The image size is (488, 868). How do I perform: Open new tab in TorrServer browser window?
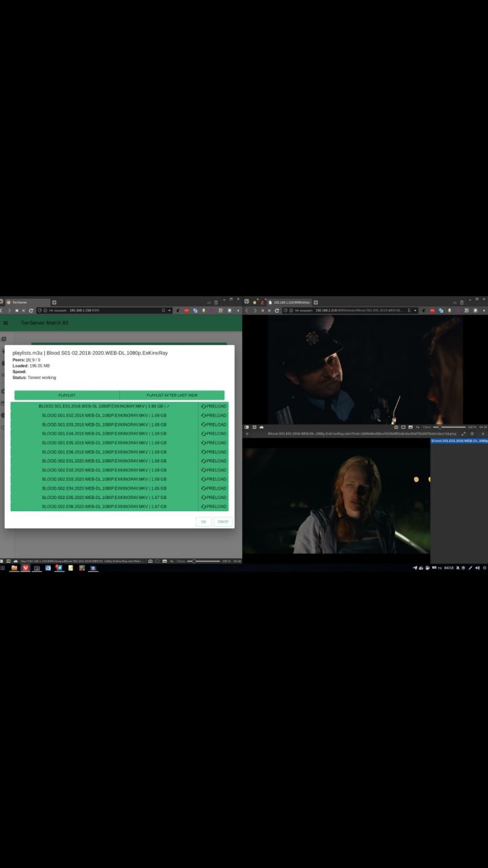(54, 302)
